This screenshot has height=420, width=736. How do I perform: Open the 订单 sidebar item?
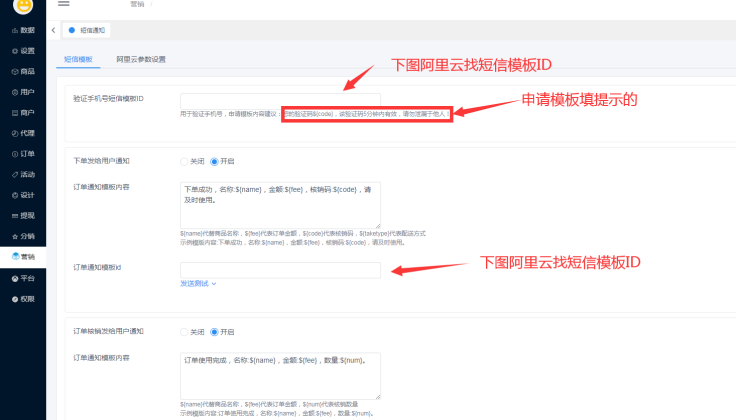pos(23,154)
